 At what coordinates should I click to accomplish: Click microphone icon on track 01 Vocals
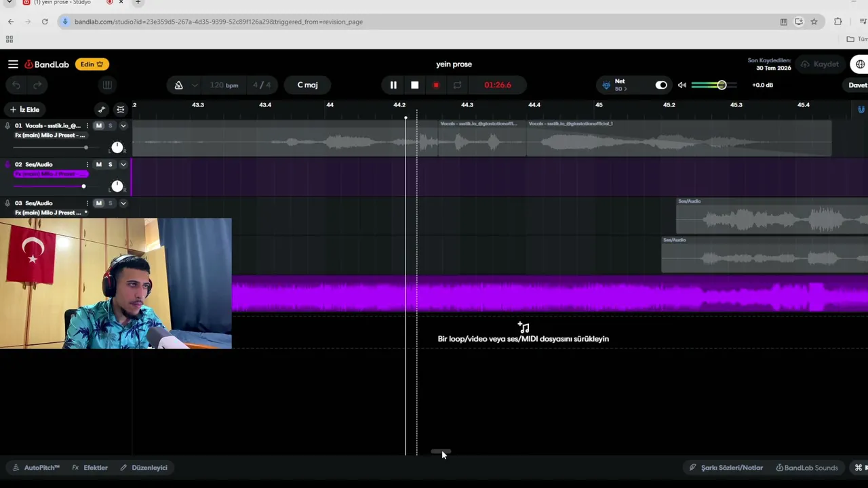click(x=7, y=126)
